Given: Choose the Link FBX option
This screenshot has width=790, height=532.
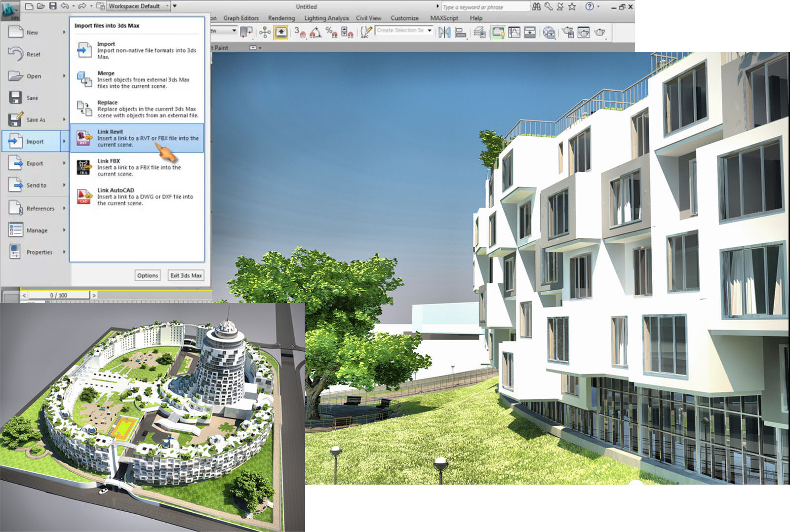Looking at the screenshot, I should click(x=137, y=167).
